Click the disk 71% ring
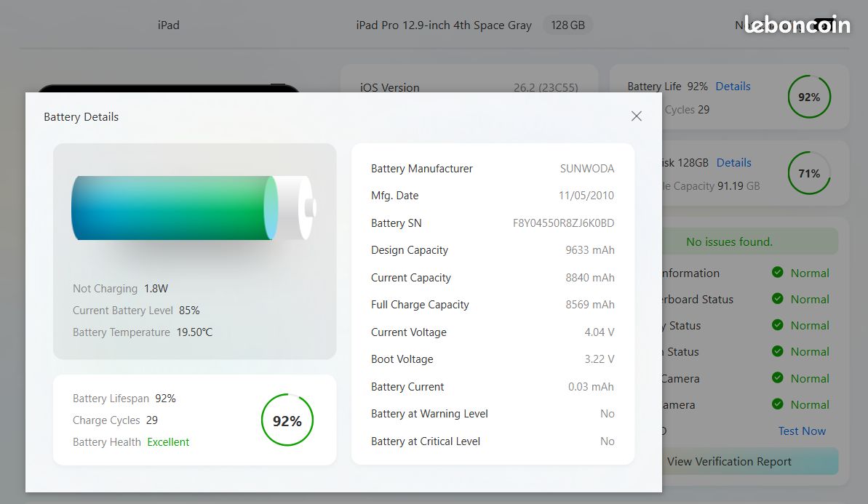 click(809, 173)
